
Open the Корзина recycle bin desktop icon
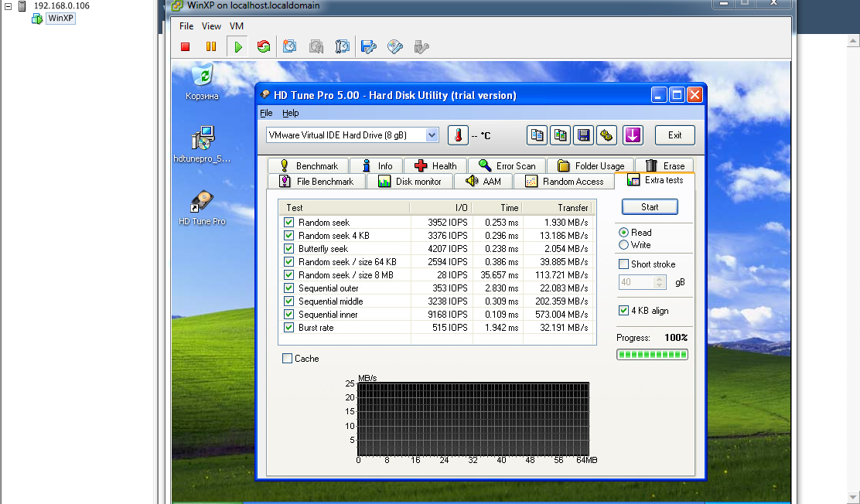click(x=203, y=82)
